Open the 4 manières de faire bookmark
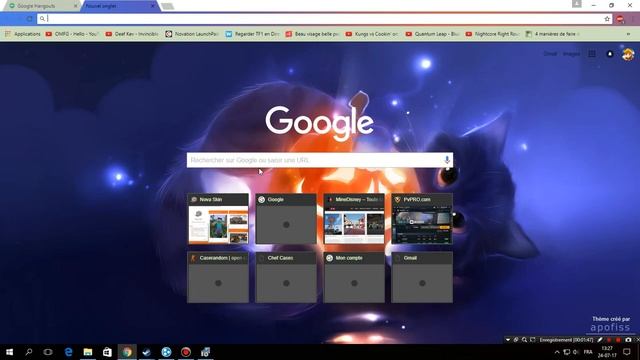The image size is (640, 360). click(552, 34)
